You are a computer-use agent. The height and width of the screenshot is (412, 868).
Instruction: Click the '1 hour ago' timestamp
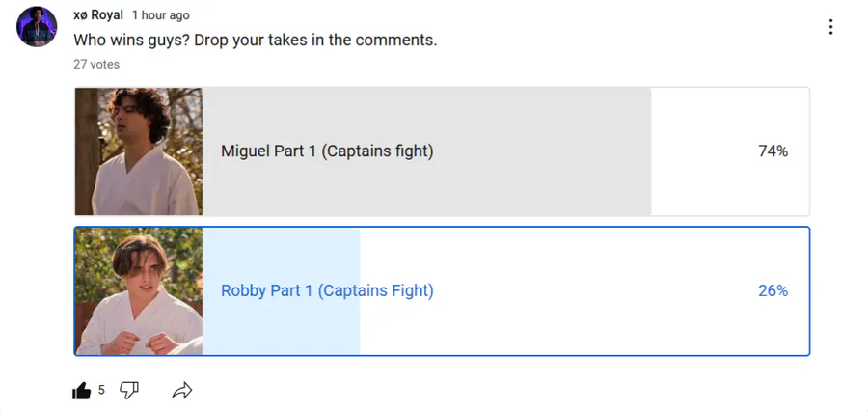pos(161,15)
